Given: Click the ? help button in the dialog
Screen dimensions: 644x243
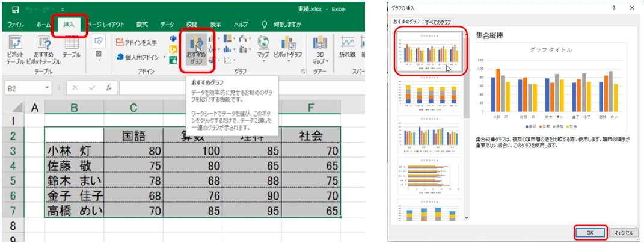Looking at the screenshot, I should [613, 7].
